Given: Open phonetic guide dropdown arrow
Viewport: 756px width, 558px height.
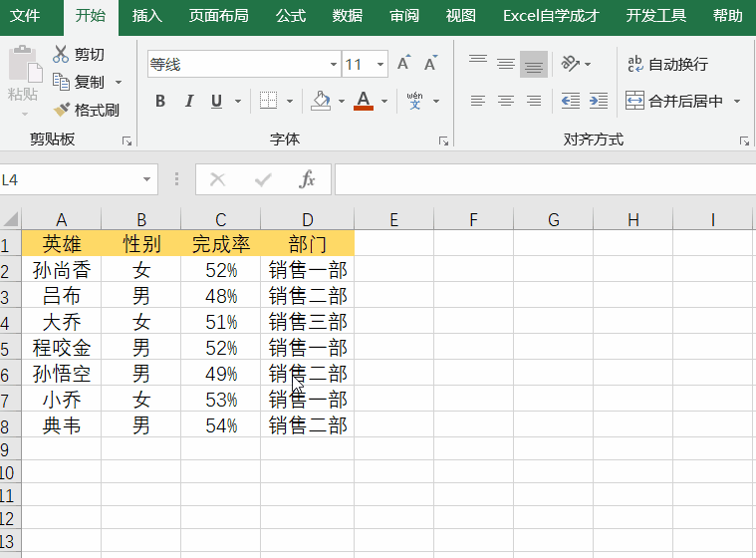Looking at the screenshot, I should click(436, 102).
